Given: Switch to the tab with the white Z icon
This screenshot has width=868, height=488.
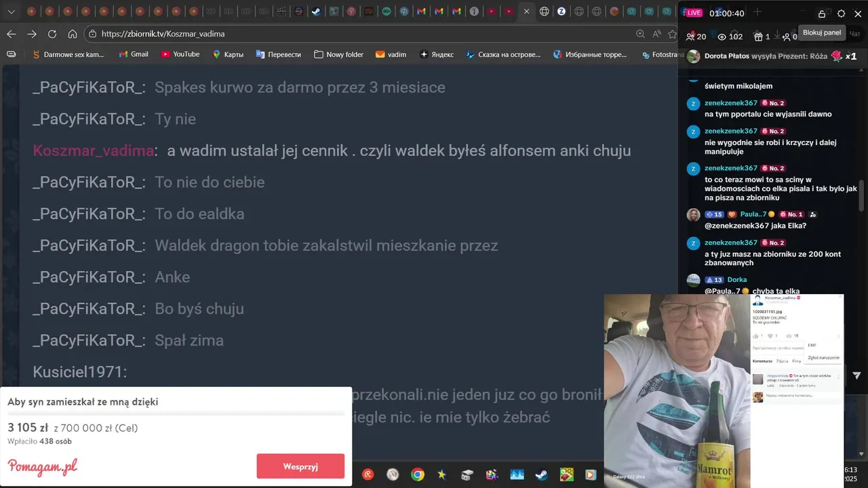Looking at the screenshot, I should [x=561, y=12].
